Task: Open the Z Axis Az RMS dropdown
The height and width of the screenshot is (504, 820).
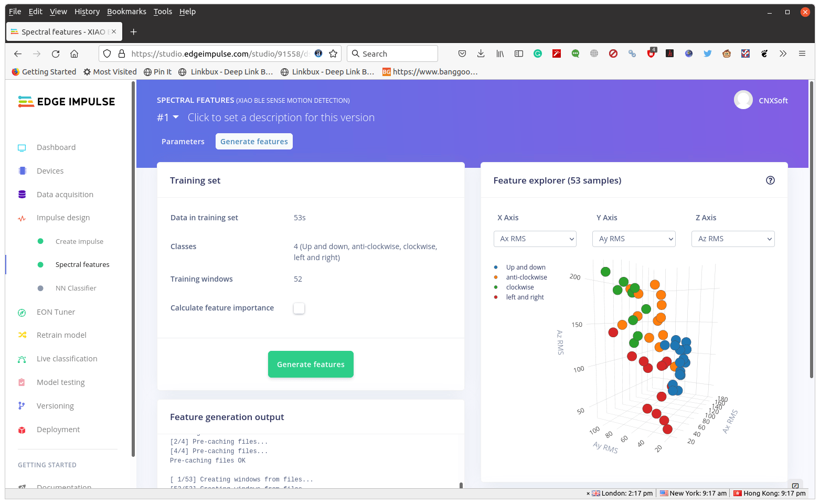Action: pyautogui.click(x=733, y=239)
